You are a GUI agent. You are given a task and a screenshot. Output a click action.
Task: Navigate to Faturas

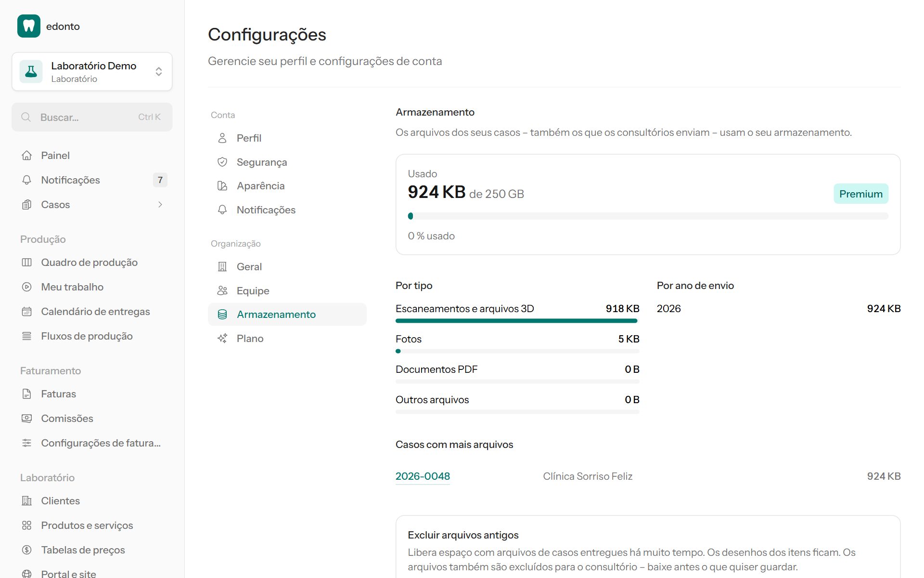92,394
